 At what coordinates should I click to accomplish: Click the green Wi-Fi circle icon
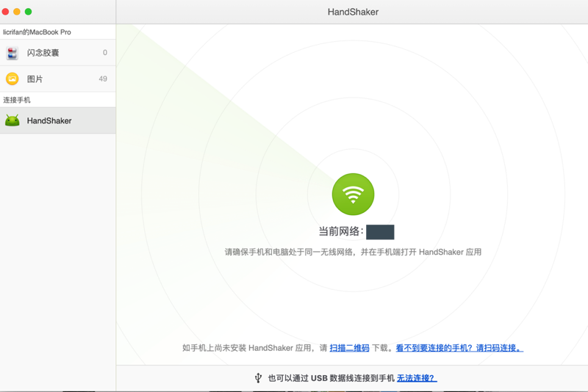tap(353, 195)
